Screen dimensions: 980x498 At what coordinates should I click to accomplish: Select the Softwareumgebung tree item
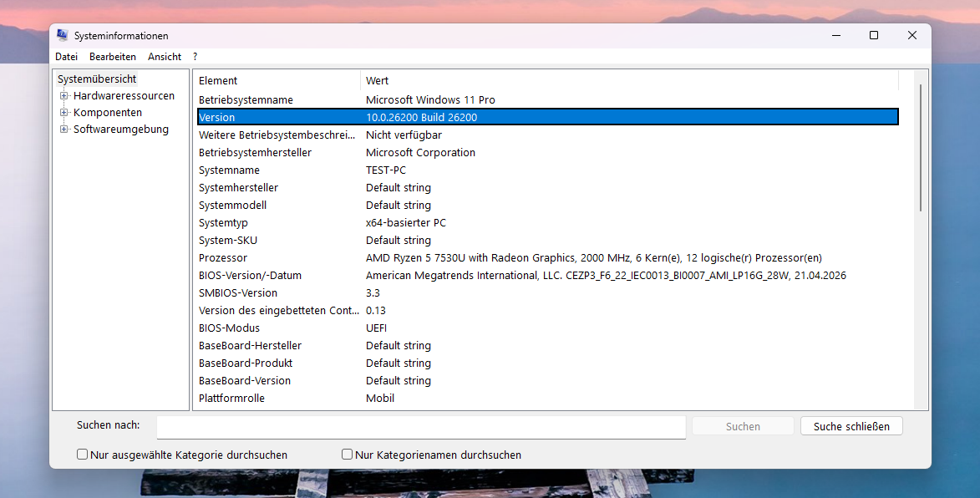click(120, 130)
